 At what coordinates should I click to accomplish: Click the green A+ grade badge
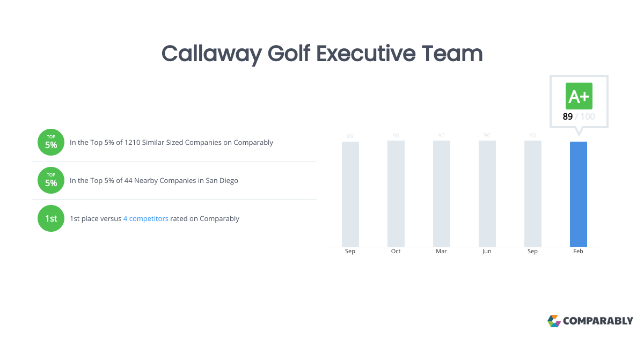579,97
